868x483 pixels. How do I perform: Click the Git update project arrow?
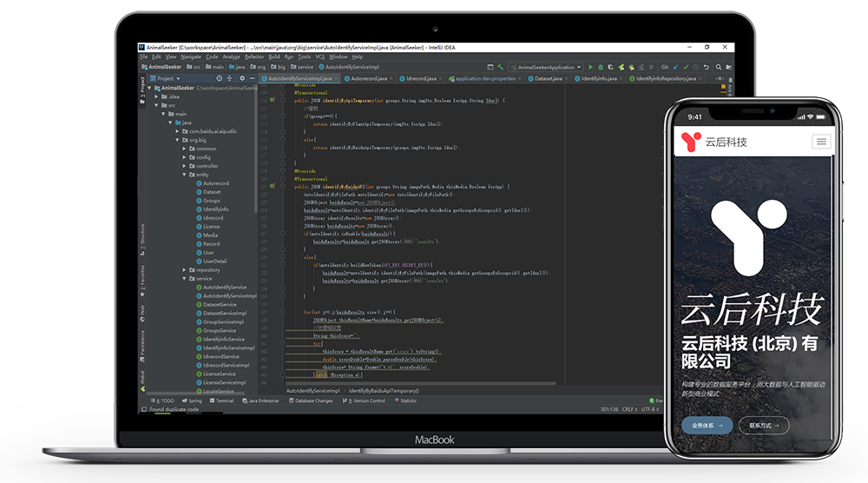tap(675, 67)
